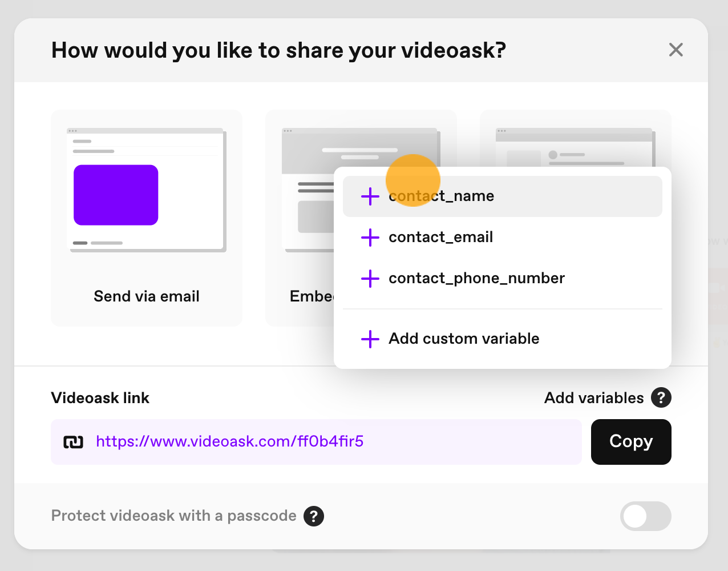The width and height of the screenshot is (728, 571).
Task: Open help icon next to Add variables
Action: pyautogui.click(x=661, y=397)
